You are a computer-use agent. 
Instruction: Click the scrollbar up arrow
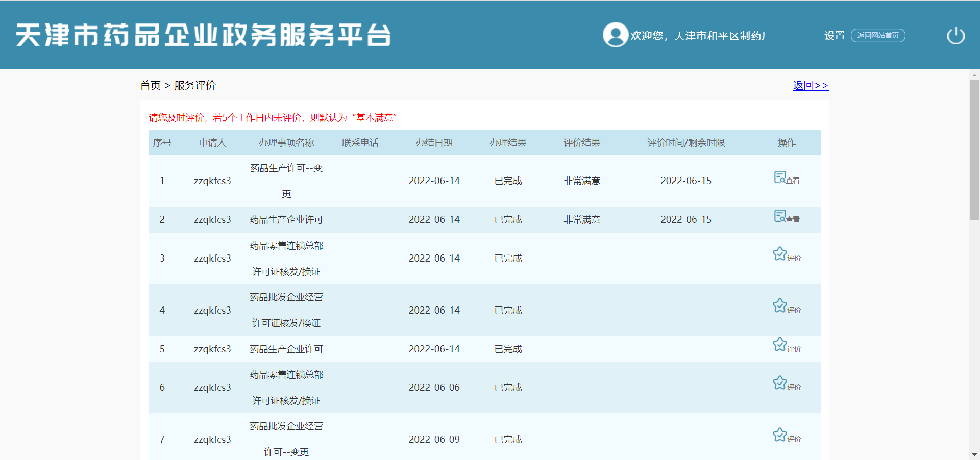[x=974, y=75]
